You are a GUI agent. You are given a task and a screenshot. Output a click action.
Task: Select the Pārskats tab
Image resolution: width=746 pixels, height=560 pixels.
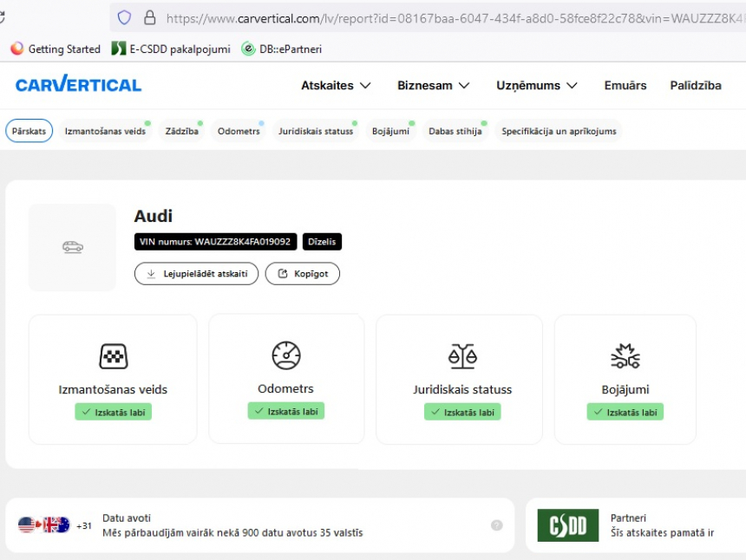[x=29, y=131]
